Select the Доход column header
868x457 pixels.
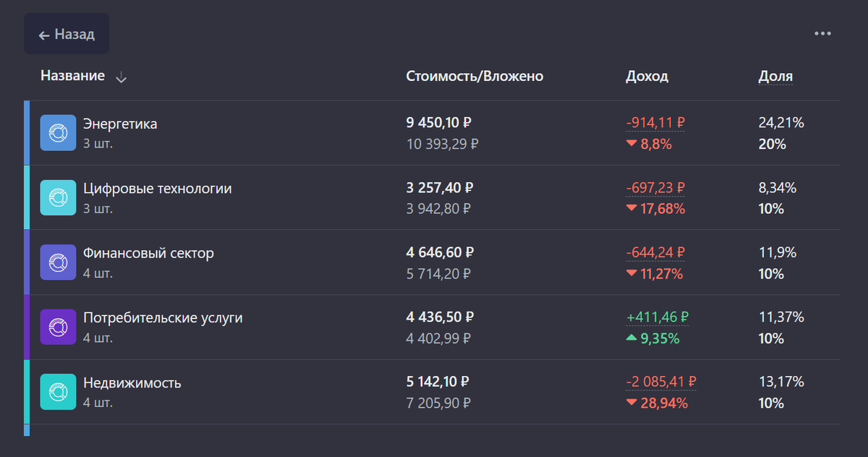click(x=647, y=75)
